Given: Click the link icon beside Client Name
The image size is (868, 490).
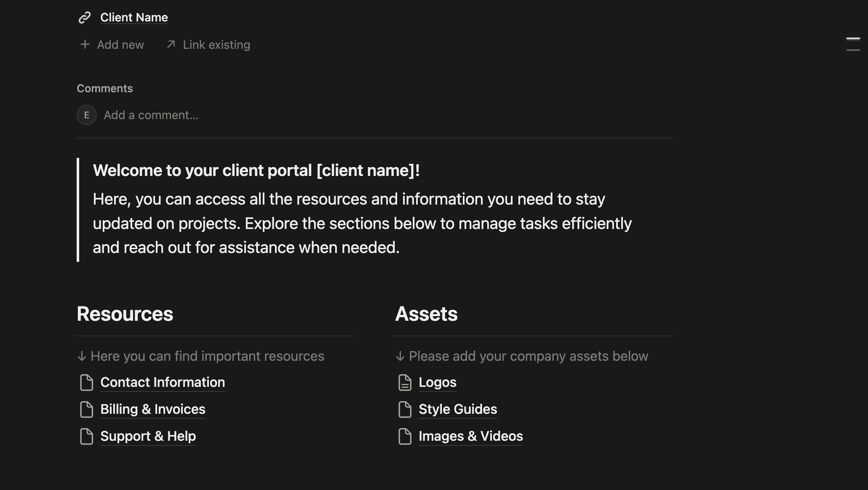Looking at the screenshot, I should 85,18.
